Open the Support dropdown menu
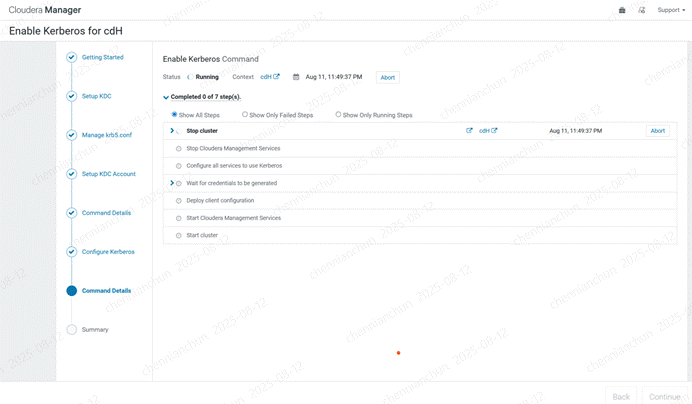 click(x=671, y=10)
